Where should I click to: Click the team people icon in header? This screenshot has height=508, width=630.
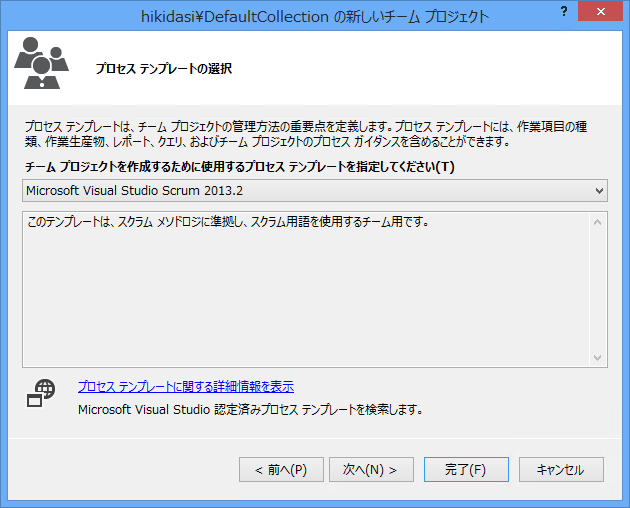coord(42,63)
